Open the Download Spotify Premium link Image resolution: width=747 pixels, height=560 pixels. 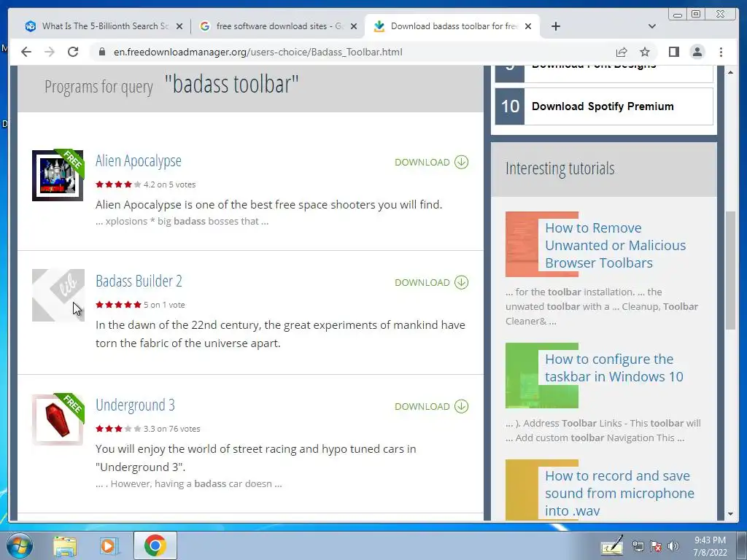click(x=603, y=106)
